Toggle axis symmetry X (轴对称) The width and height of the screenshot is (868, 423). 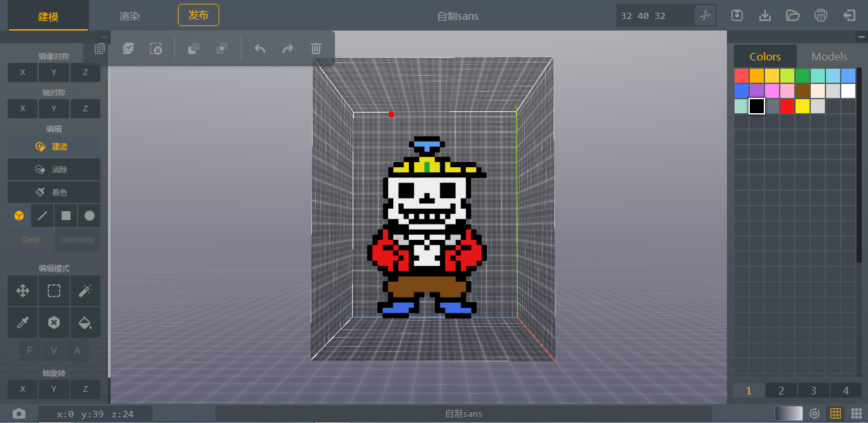(23, 109)
